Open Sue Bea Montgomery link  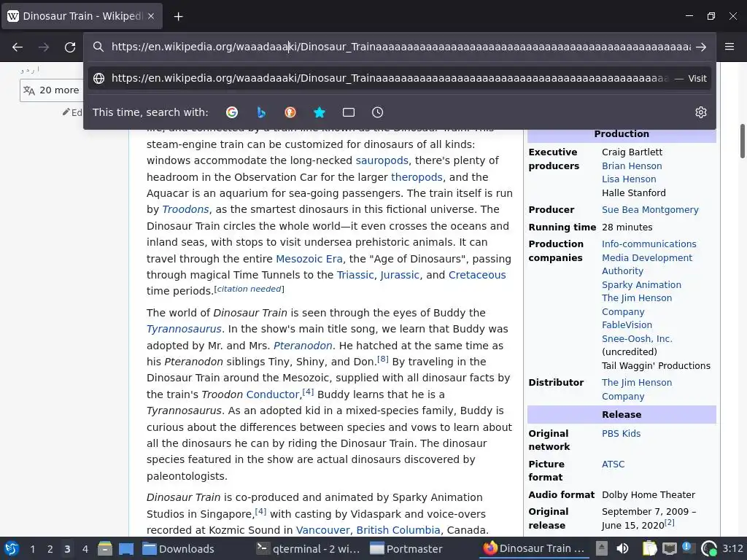[x=650, y=210]
